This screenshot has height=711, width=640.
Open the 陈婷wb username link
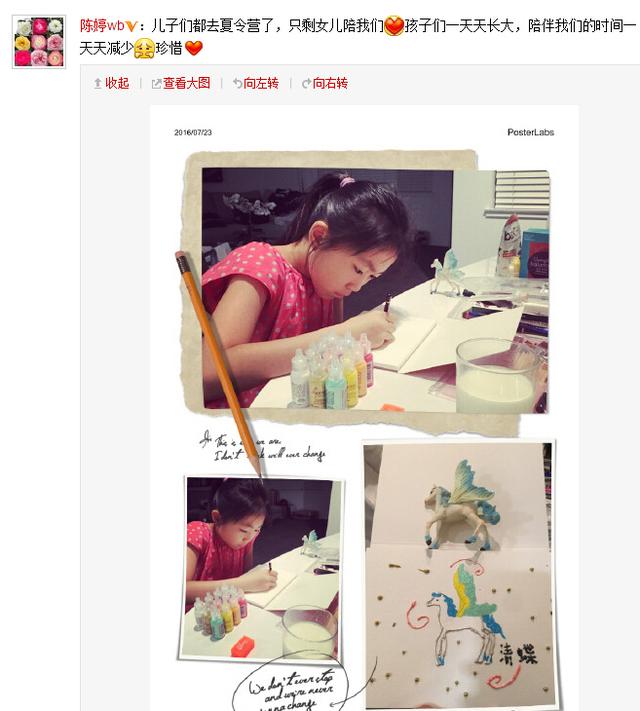(102, 26)
